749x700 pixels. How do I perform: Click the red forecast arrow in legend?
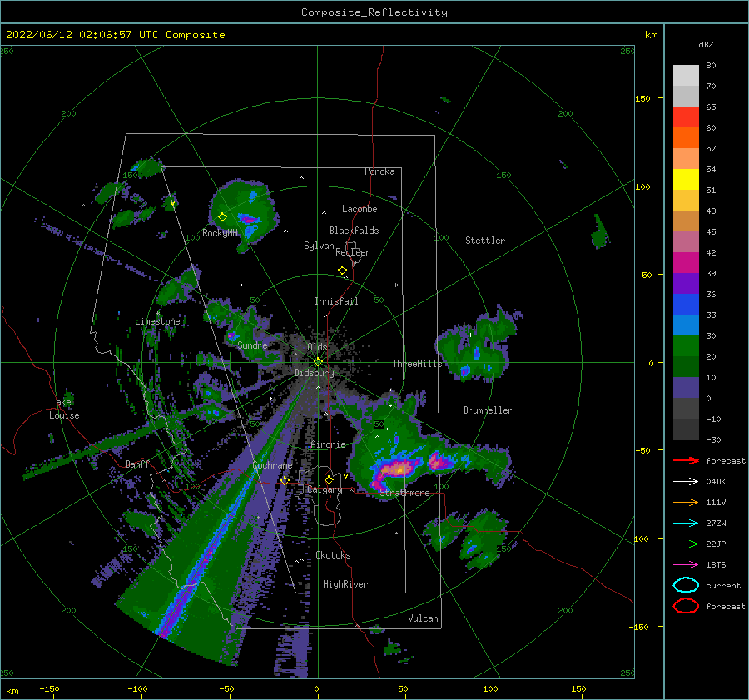pos(686,460)
